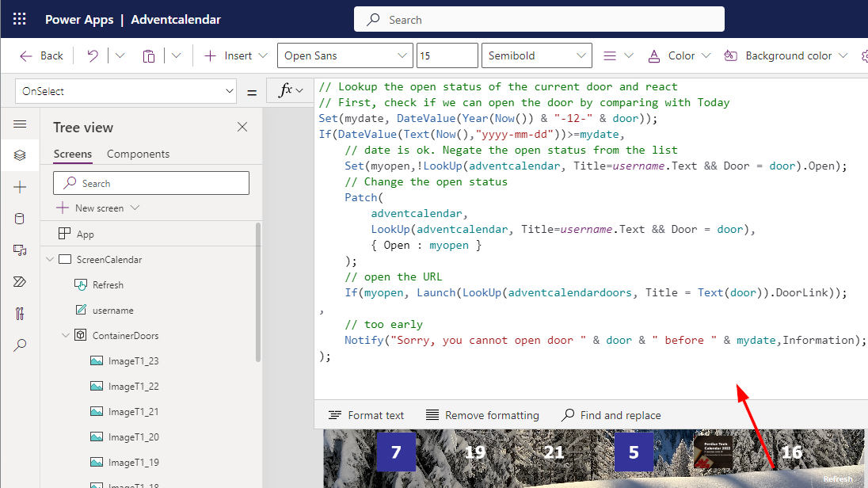This screenshot has width=868, height=488.
Task: Open the OnSelect property dropdown
Action: 126,91
